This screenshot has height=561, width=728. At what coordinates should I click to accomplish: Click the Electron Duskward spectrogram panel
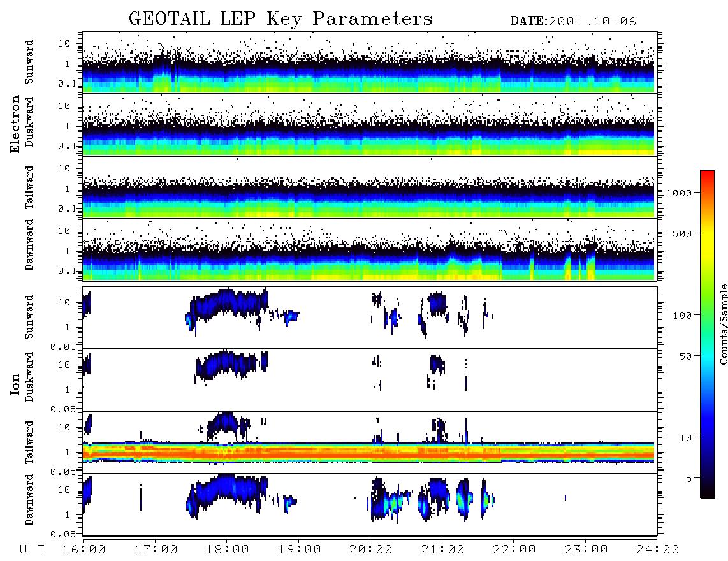coord(370,124)
